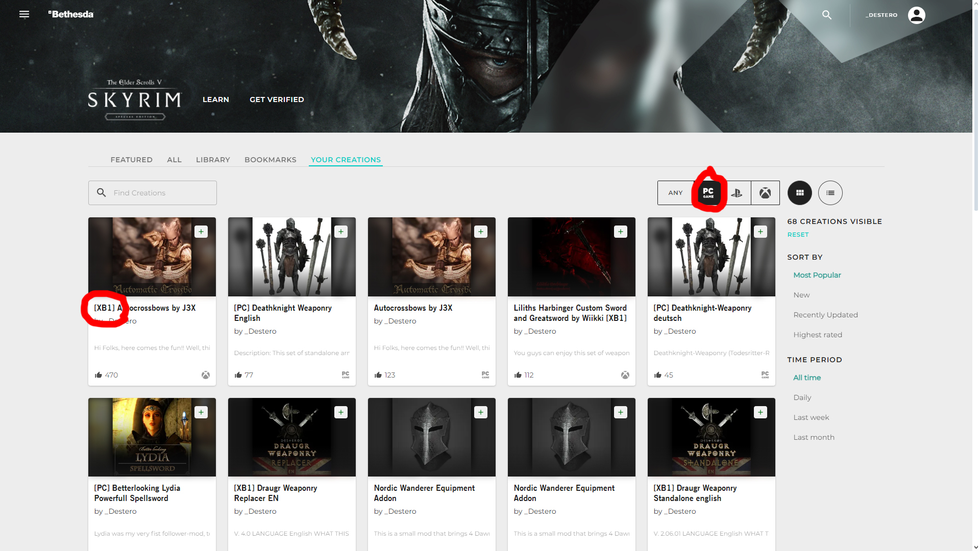
Task: Switch to list view layout
Action: [x=830, y=193]
